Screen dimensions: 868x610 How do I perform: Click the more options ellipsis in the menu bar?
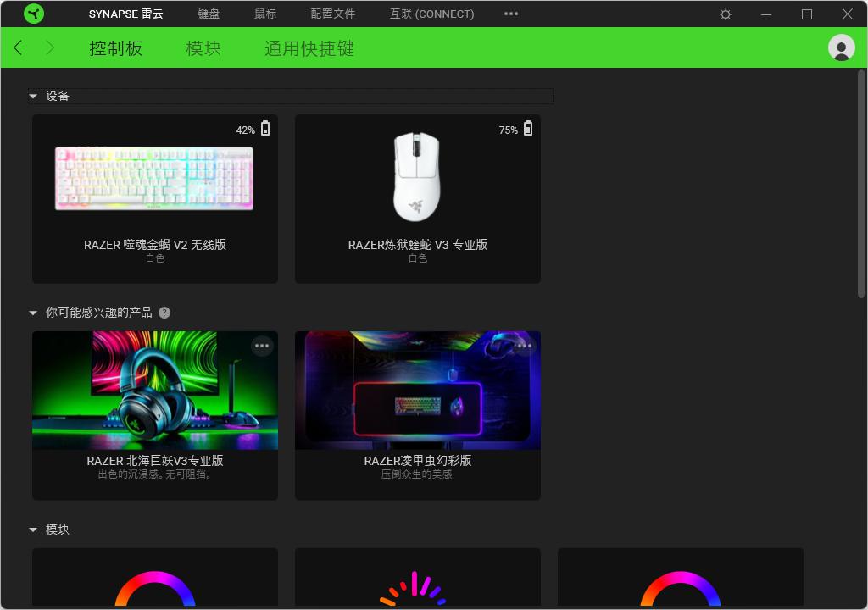point(510,14)
